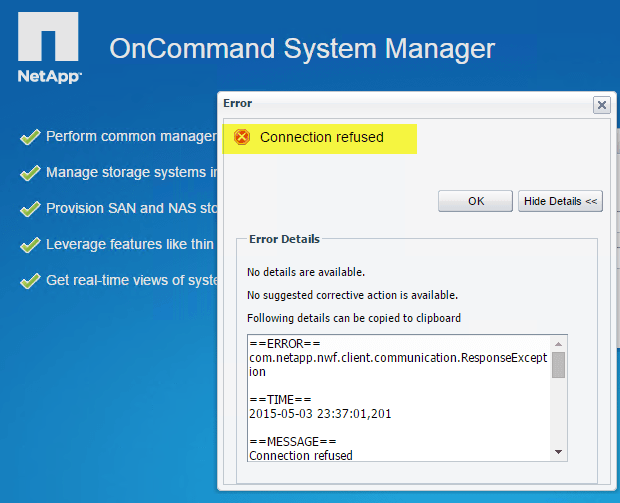Click 'Get real-time views' feature text
Viewport: 620px width, 503px height.
click(x=132, y=280)
